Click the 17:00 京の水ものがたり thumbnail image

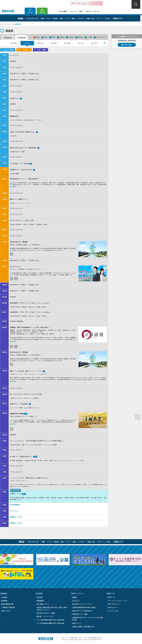tap(93, 249)
